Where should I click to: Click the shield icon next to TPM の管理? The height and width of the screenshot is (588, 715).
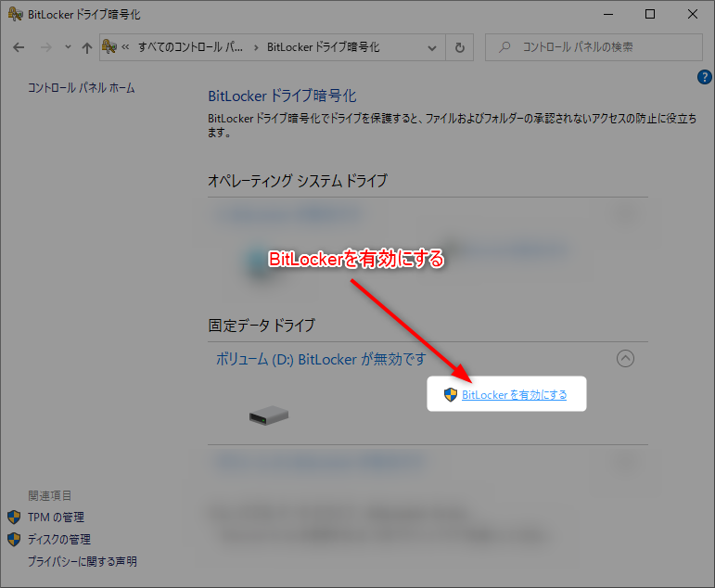point(14,517)
